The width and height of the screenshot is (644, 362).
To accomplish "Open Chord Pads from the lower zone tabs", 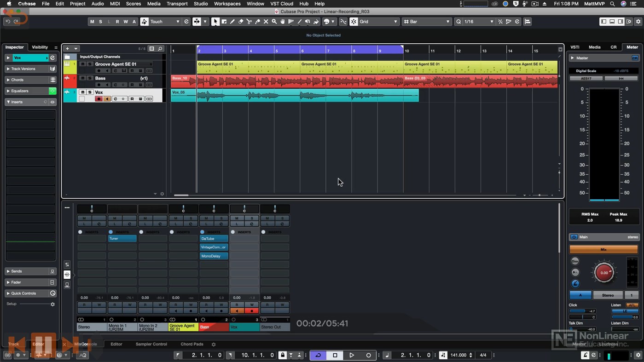I will [x=192, y=344].
